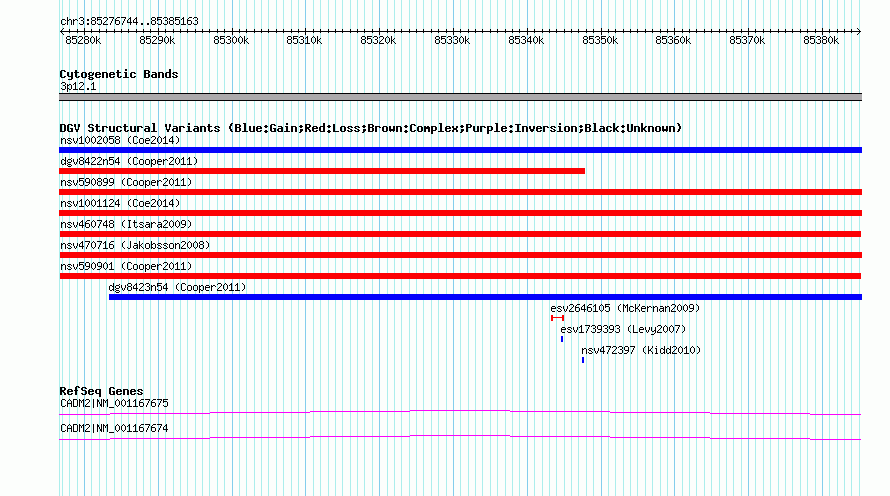Screen dimensions: 890x496
Task: Select variant label dgv8422n54 (Cooper2011)
Action: [129, 161]
